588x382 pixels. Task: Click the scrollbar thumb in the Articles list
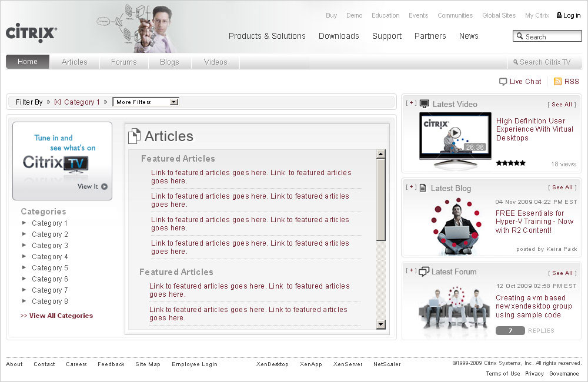click(381, 200)
